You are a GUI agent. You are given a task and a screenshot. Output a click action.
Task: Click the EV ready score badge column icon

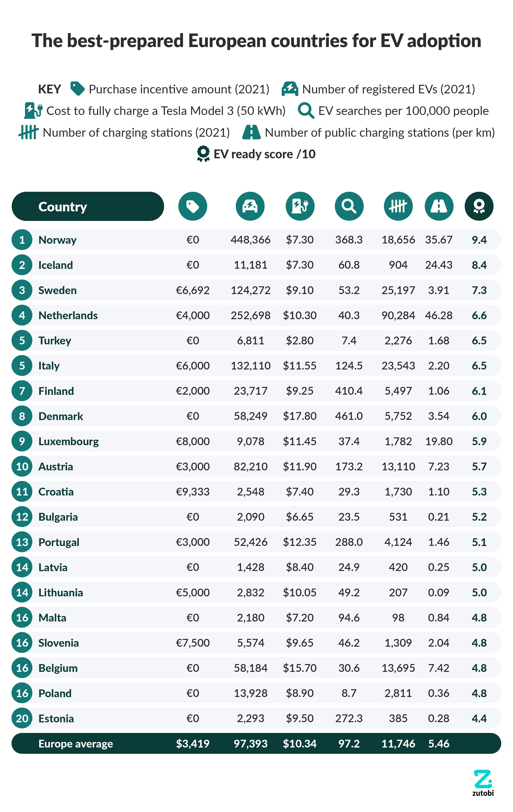(479, 206)
